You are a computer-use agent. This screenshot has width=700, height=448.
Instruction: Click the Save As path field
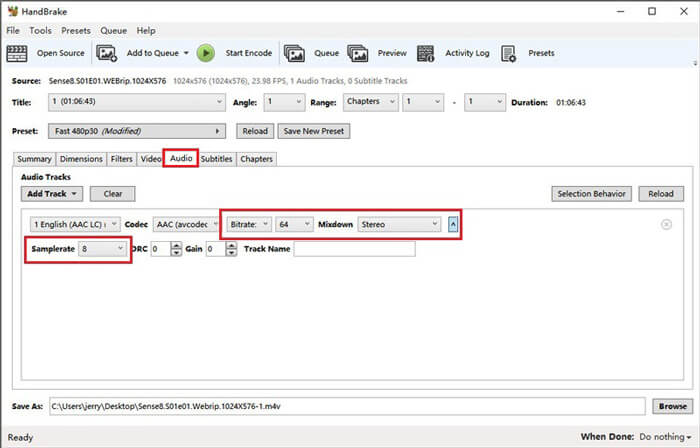[347, 406]
